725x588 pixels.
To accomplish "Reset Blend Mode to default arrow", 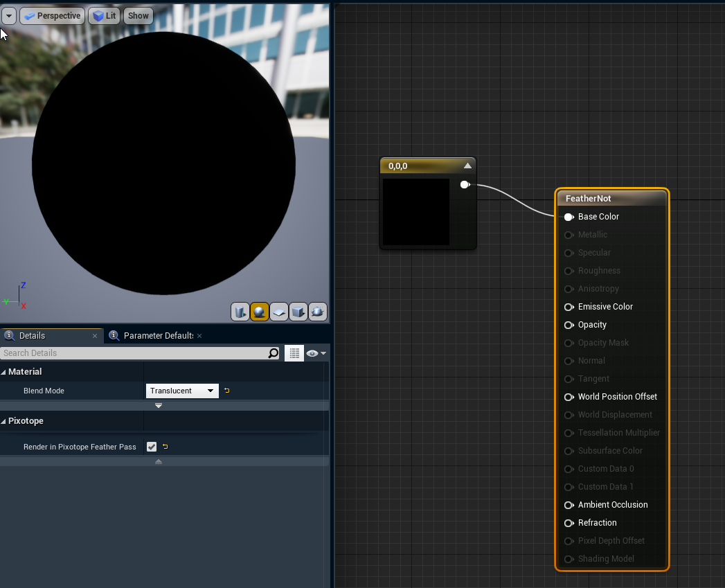I will [226, 391].
